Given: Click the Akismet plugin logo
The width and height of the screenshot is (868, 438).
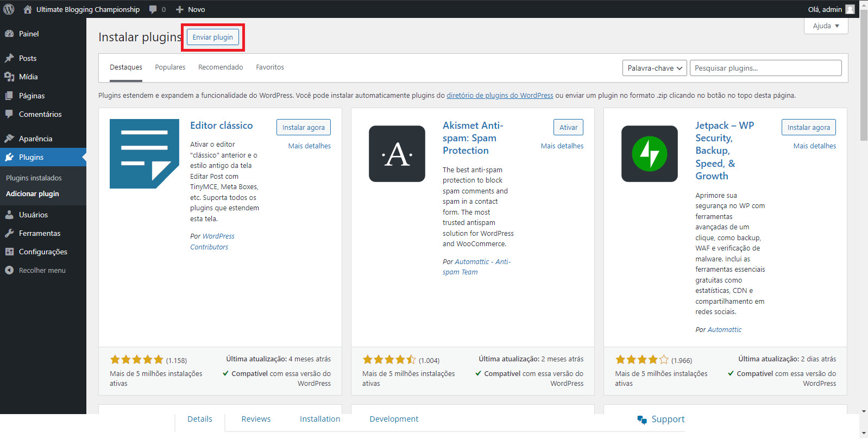Looking at the screenshot, I should [x=397, y=154].
